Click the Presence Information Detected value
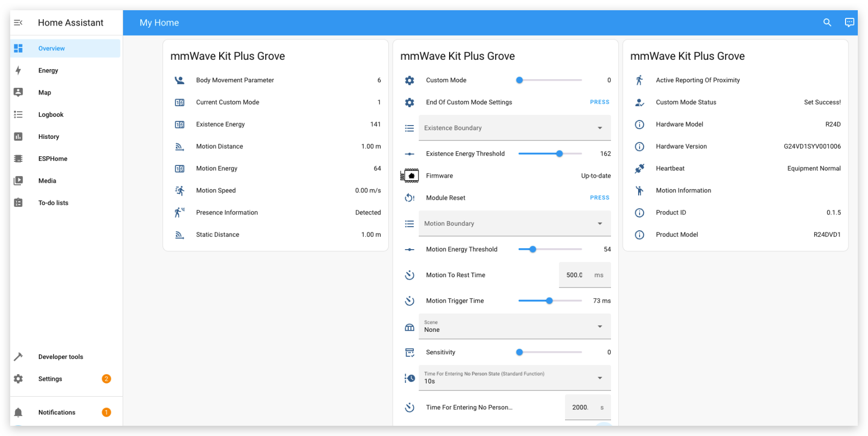 pyautogui.click(x=368, y=212)
